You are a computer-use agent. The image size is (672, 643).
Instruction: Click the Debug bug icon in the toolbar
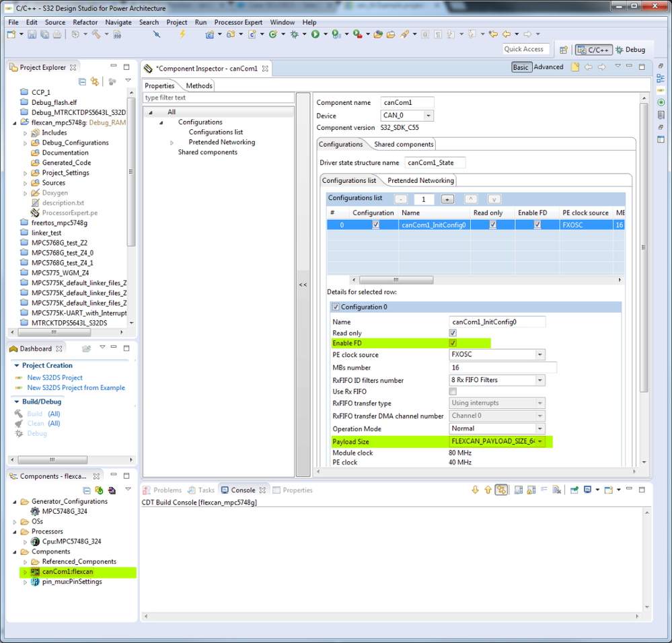click(x=294, y=34)
